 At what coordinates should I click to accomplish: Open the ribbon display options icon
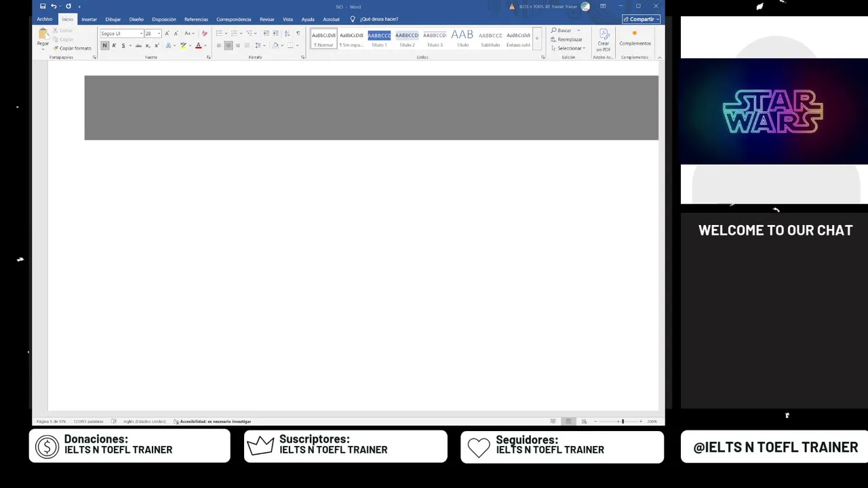pyautogui.click(x=603, y=6)
